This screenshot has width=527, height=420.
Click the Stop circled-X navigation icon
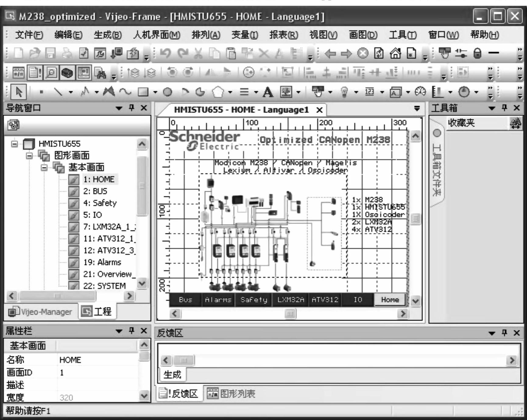coord(363,53)
